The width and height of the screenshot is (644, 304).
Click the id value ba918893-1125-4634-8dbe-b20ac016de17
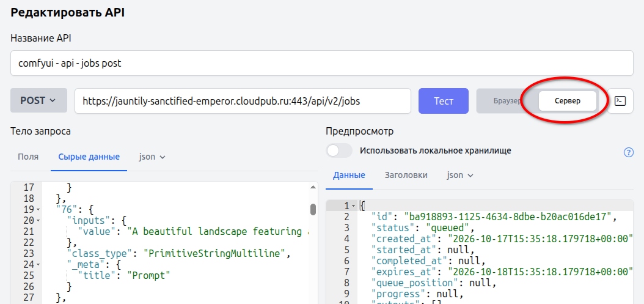coord(508,217)
